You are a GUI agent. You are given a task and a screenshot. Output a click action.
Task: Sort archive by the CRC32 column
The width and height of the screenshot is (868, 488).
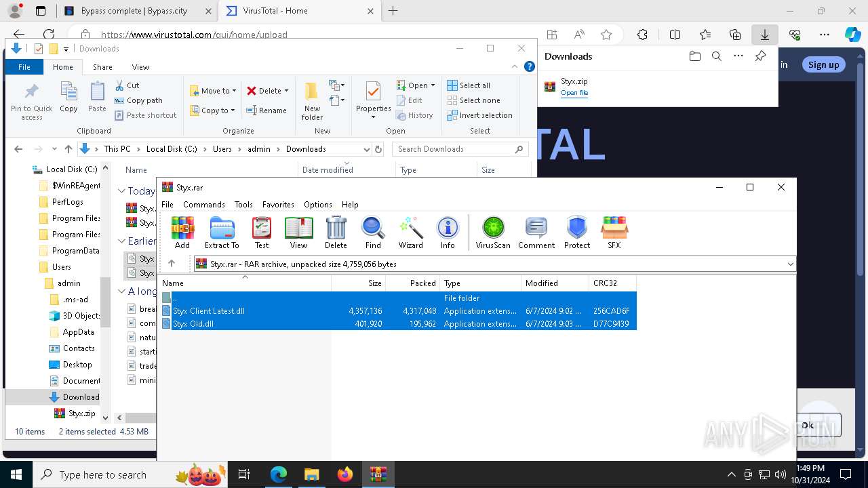click(613, 283)
